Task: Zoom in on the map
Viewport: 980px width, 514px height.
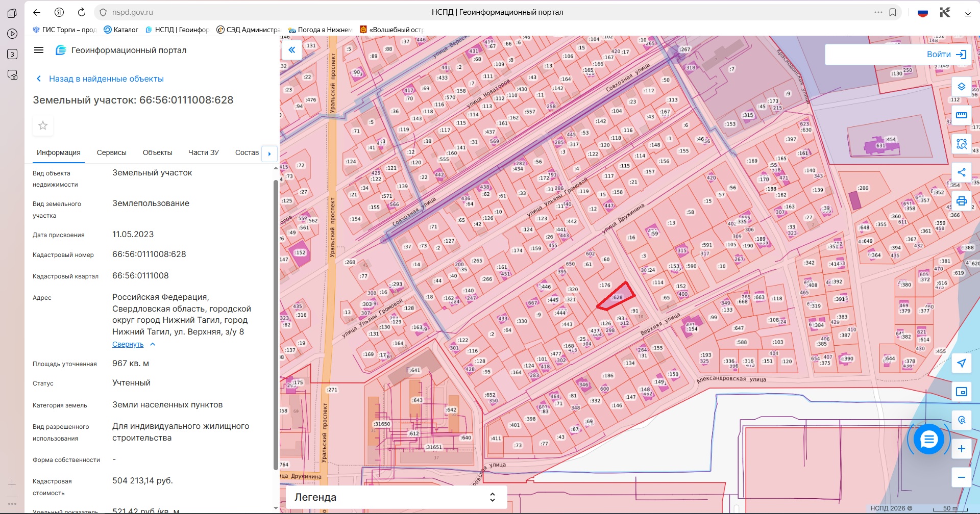Action: [961, 449]
